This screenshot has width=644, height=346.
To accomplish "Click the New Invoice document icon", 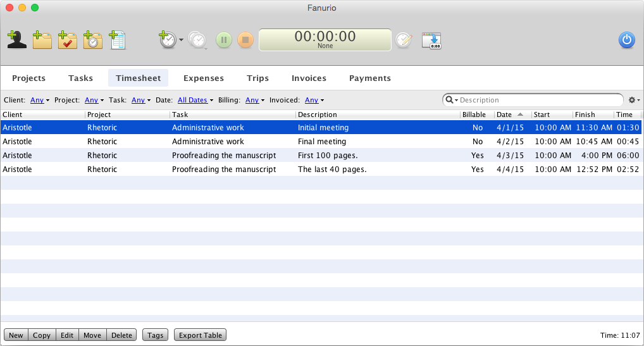I will [117, 40].
